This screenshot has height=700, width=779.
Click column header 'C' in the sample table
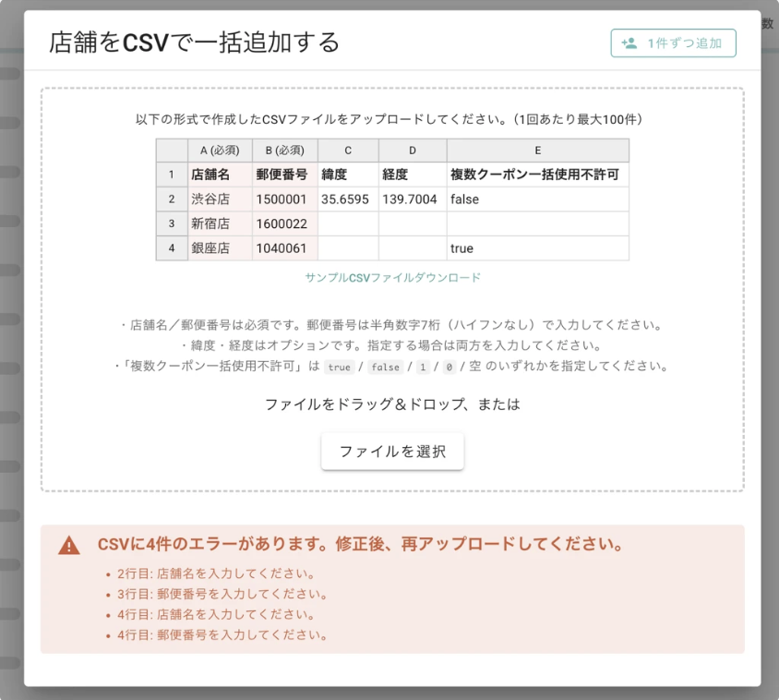[348, 151]
